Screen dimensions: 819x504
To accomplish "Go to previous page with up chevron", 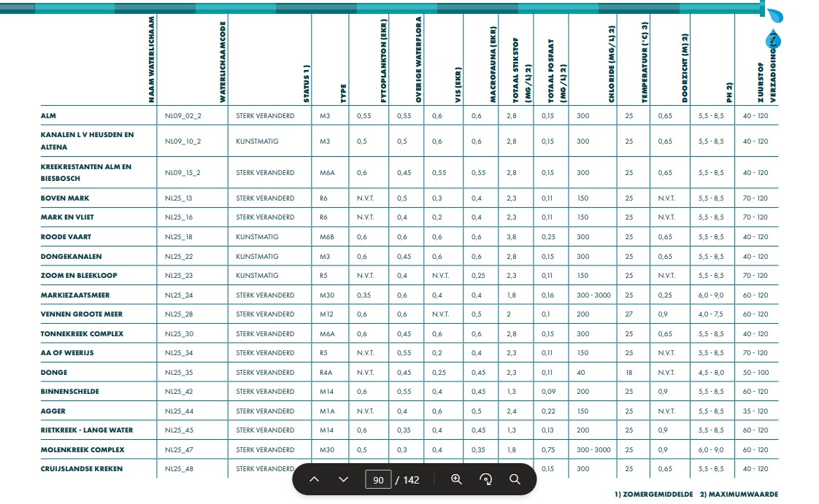I will pyautogui.click(x=315, y=479).
